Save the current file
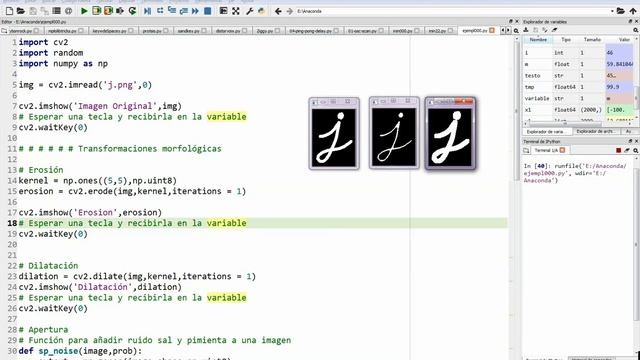Image resolution: width=640 pixels, height=360 pixels. point(33,11)
